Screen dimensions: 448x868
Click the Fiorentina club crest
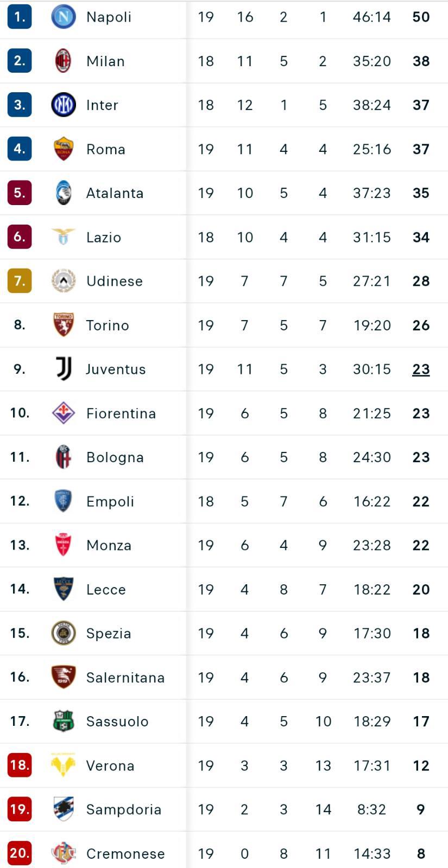point(63,413)
